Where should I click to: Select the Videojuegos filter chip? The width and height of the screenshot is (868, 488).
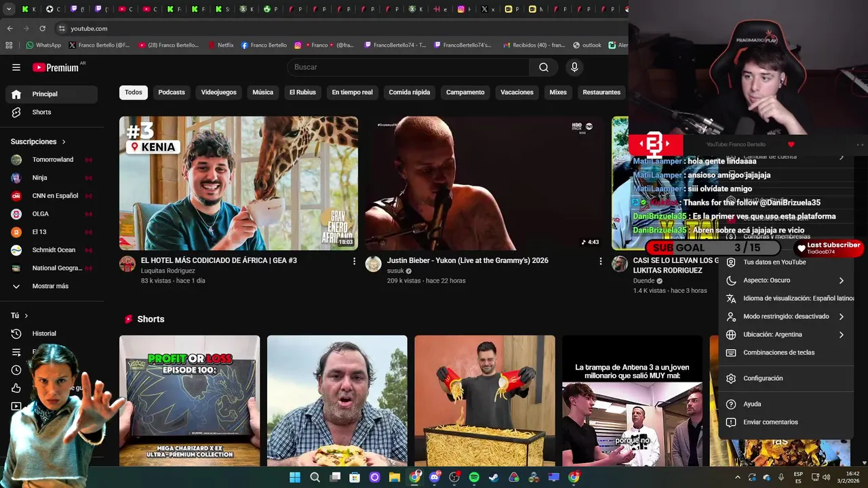pos(218,92)
